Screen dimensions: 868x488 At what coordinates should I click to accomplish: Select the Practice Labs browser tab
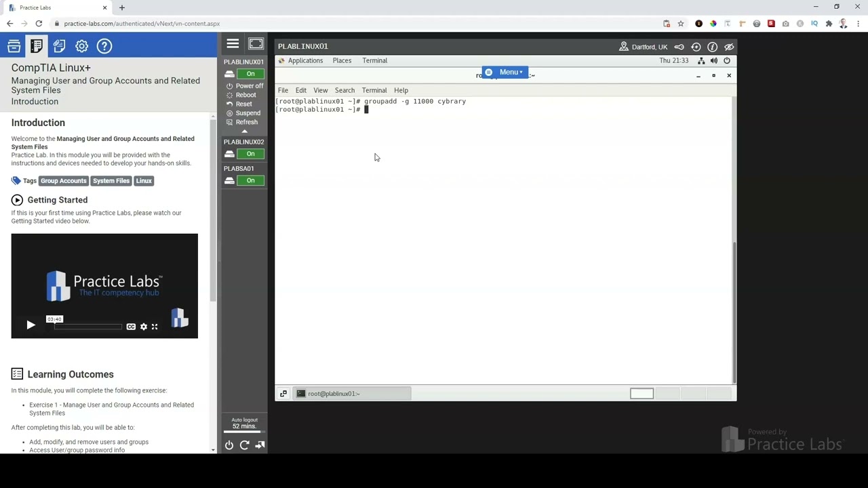57,7
